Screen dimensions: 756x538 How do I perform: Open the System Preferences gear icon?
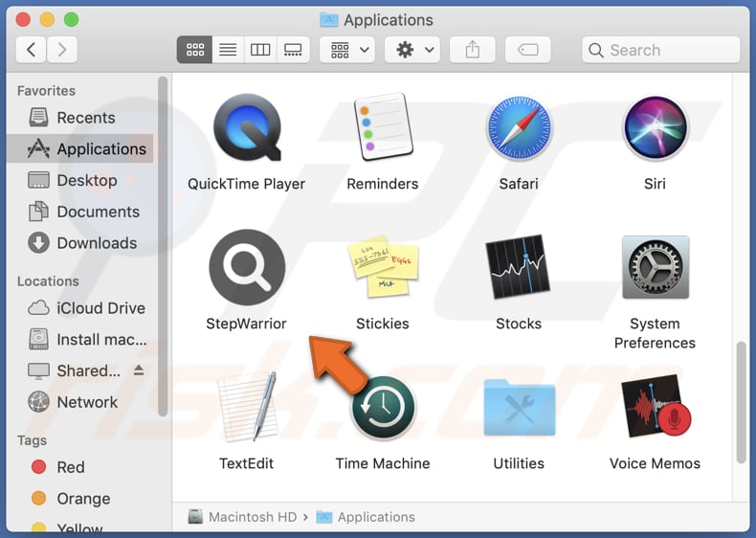pyautogui.click(x=655, y=267)
